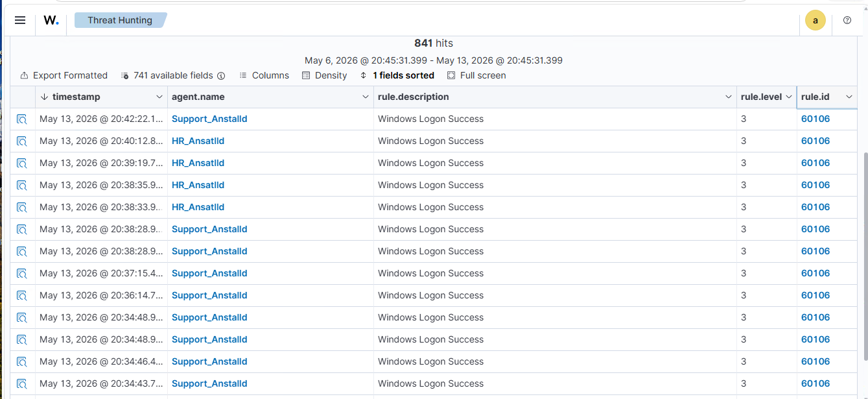Viewport: 868px width, 399px height.
Task: Click the vertical scrollbar thumb
Action: 865,256
